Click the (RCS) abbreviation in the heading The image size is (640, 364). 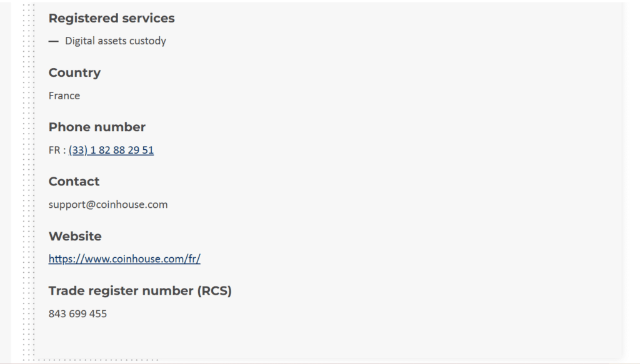tap(214, 290)
